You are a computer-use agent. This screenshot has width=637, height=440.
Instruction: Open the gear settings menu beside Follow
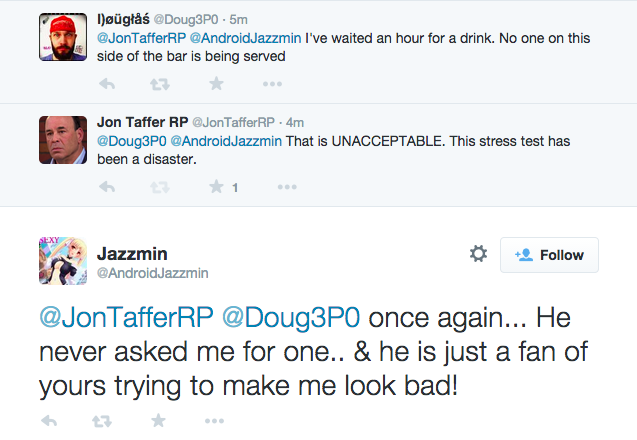point(478,255)
